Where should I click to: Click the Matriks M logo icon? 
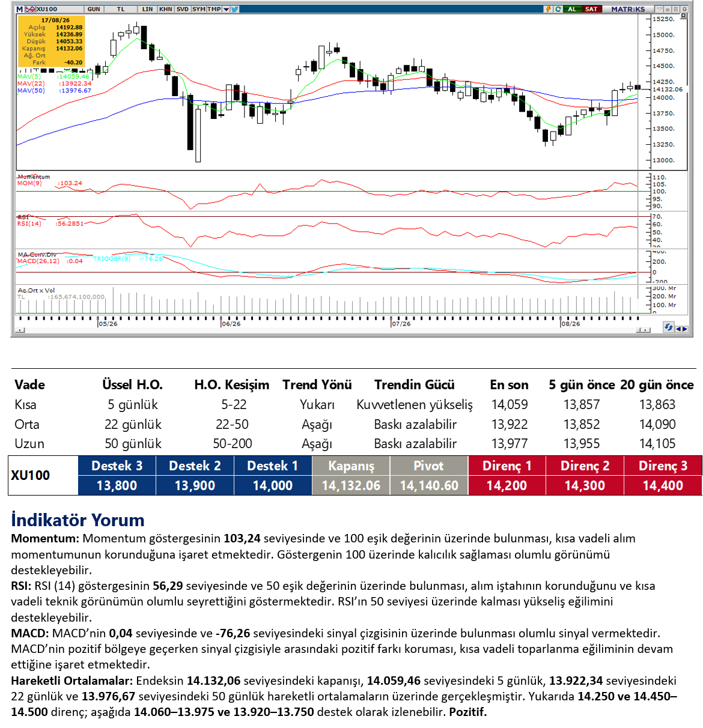coord(19,9)
